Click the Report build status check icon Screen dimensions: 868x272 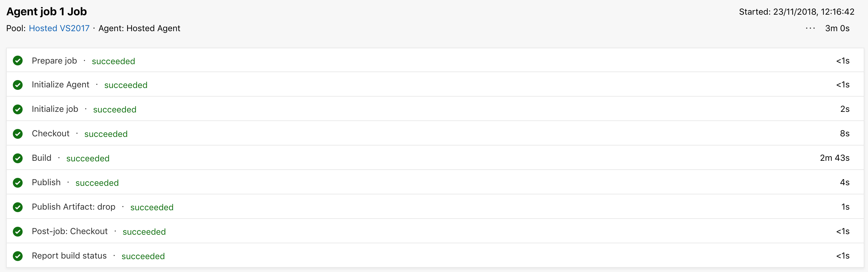coord(17,256)
